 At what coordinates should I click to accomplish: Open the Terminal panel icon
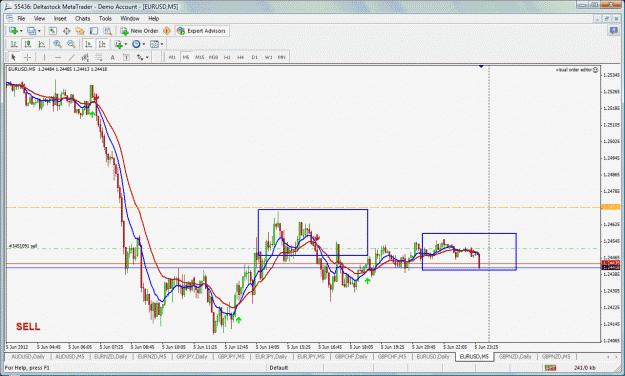click(x=94, y=31)
